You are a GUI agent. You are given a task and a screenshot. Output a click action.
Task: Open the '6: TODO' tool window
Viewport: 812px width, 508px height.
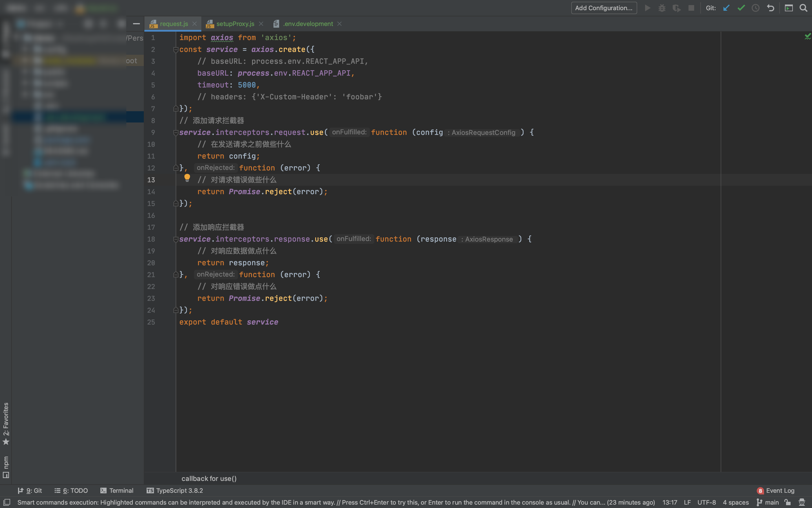coord(71,491)
